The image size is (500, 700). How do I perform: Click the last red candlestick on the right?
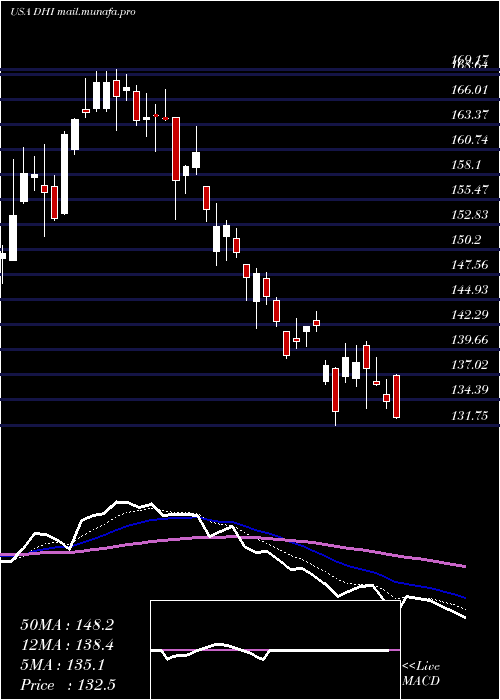pyautogui.click(x=396, y=396)
